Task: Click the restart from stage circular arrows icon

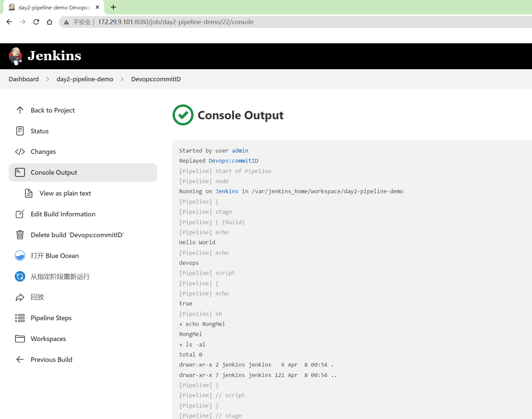Action: click(20, 277)
